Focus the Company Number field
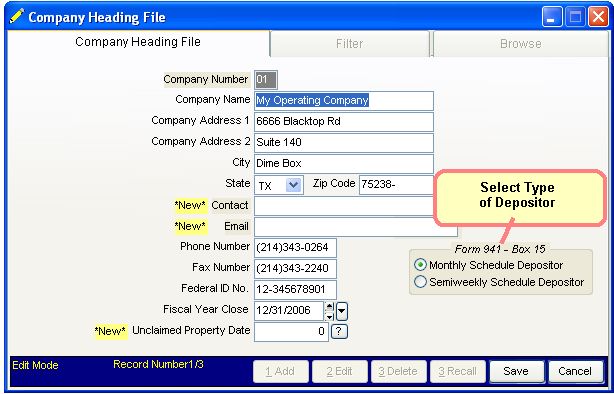 coord(266,80)
